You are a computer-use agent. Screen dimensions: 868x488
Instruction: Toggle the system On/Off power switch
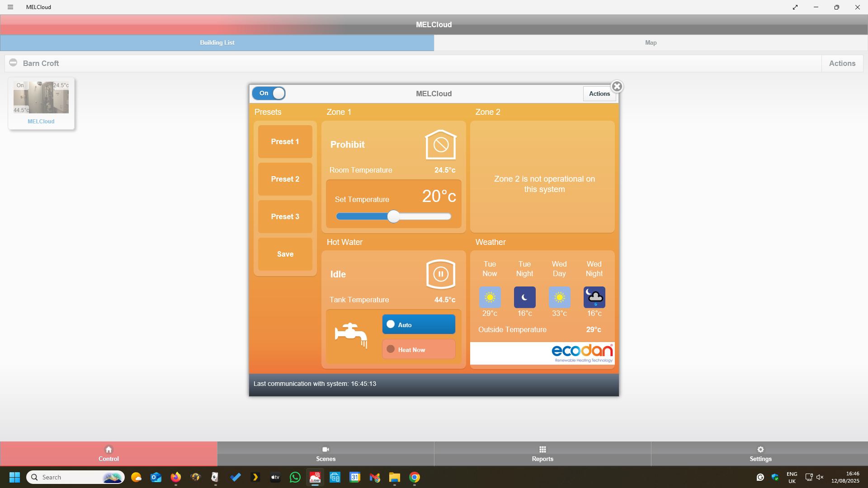pyautogui.click(x=269, y=93)
